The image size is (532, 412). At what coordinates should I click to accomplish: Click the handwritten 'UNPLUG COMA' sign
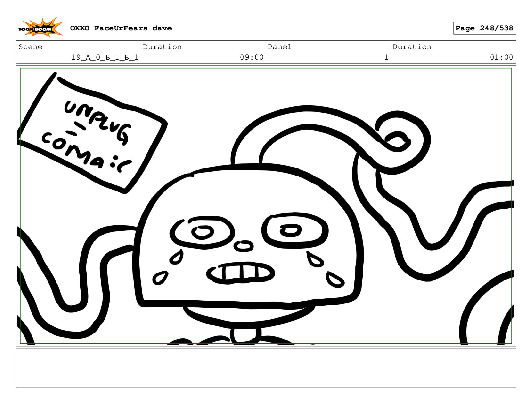tap(92, 133)
